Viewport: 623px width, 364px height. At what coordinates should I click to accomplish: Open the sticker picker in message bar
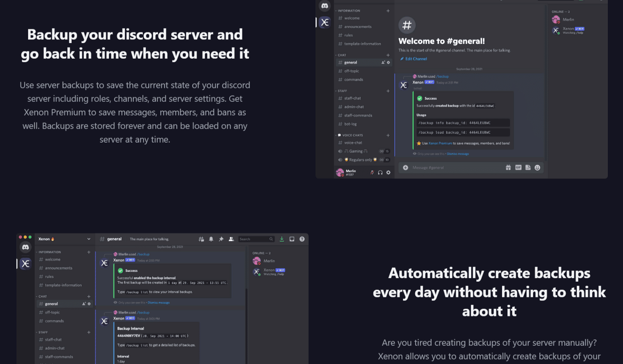[x=528, y=168]
